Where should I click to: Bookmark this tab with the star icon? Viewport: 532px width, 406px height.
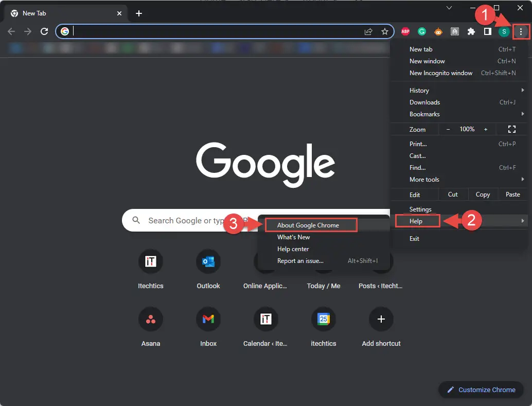(x=384, y=31)
